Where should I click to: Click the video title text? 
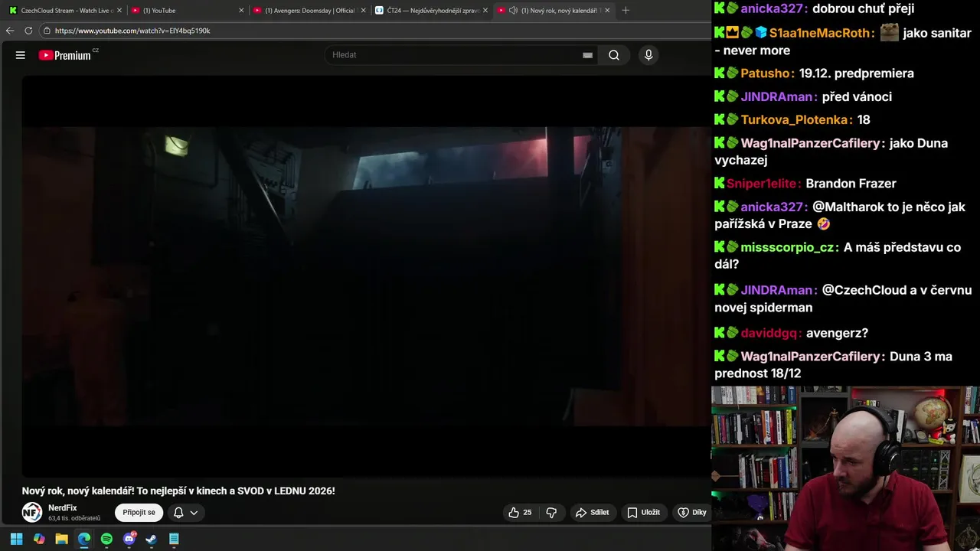pos(178,491)
